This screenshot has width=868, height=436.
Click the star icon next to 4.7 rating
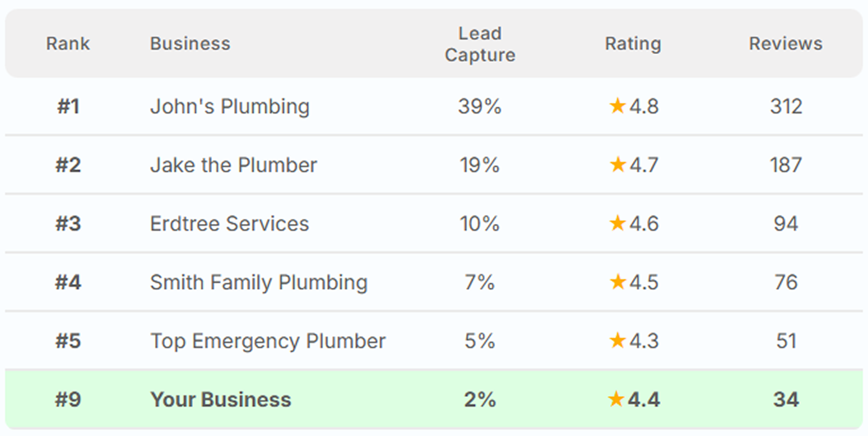click(x=617, y=164)
